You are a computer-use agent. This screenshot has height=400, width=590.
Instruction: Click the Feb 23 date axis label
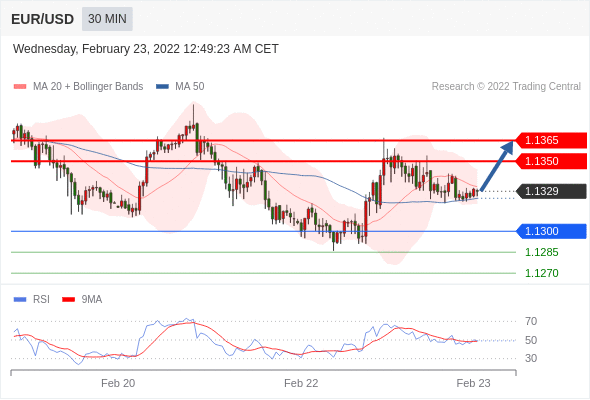click(x=473, y=383)
